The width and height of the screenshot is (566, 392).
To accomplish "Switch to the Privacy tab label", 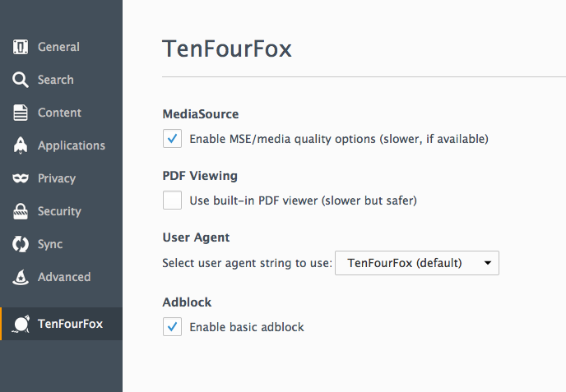I will tap(57, 178).
